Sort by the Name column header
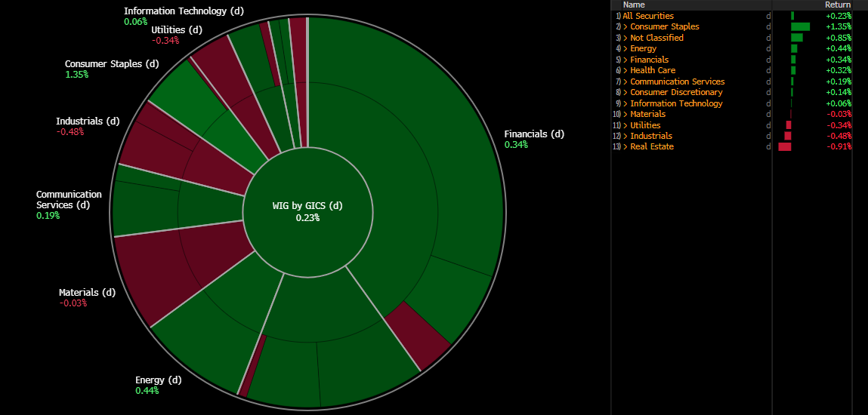 [x=634, y=5]
